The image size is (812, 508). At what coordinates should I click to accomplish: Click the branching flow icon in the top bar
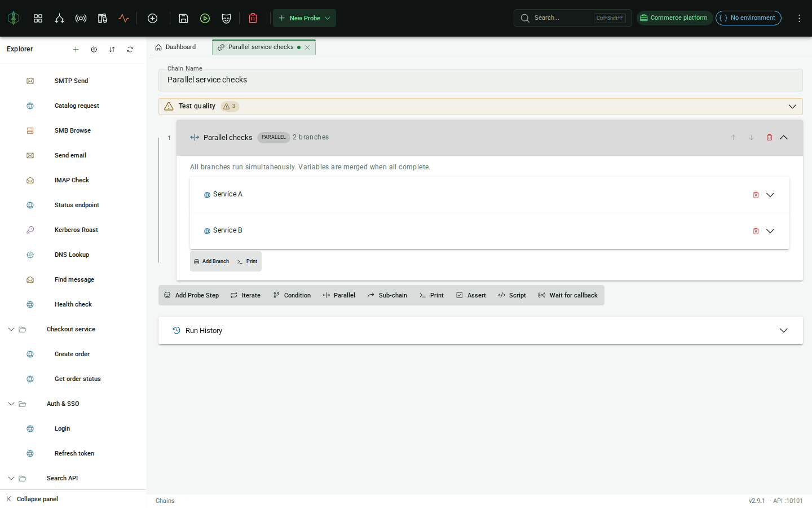[59, 18]
